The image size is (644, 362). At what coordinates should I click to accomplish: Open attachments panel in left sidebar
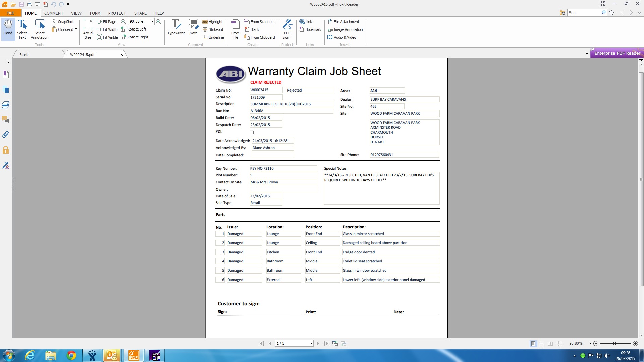point(6,135)
